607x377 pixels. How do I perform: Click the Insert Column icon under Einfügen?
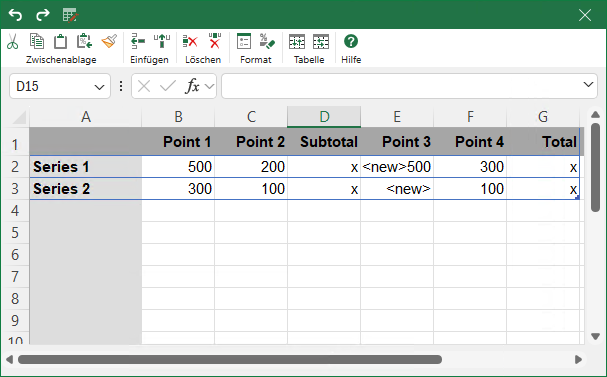coord(162,41)
